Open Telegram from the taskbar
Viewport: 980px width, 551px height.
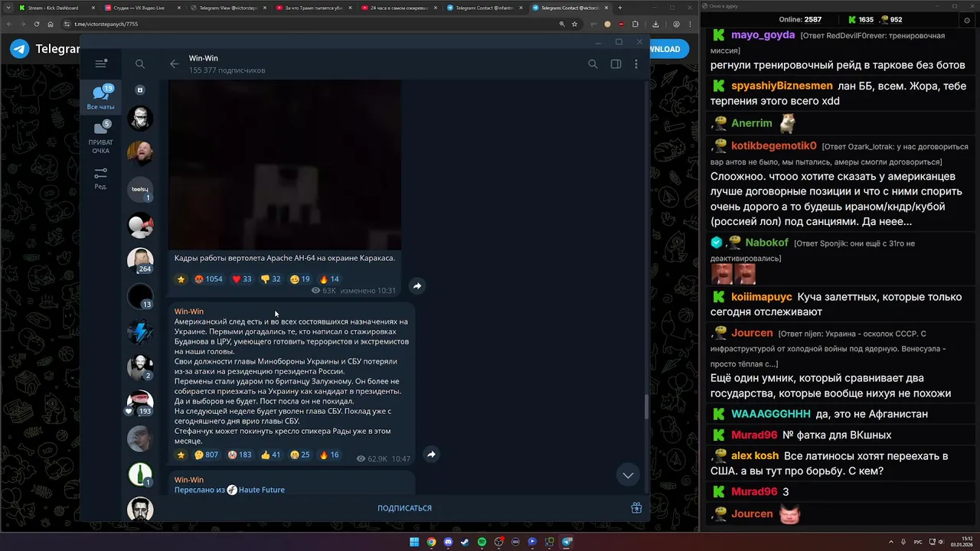pyautogui.click(x=567, y=542)
